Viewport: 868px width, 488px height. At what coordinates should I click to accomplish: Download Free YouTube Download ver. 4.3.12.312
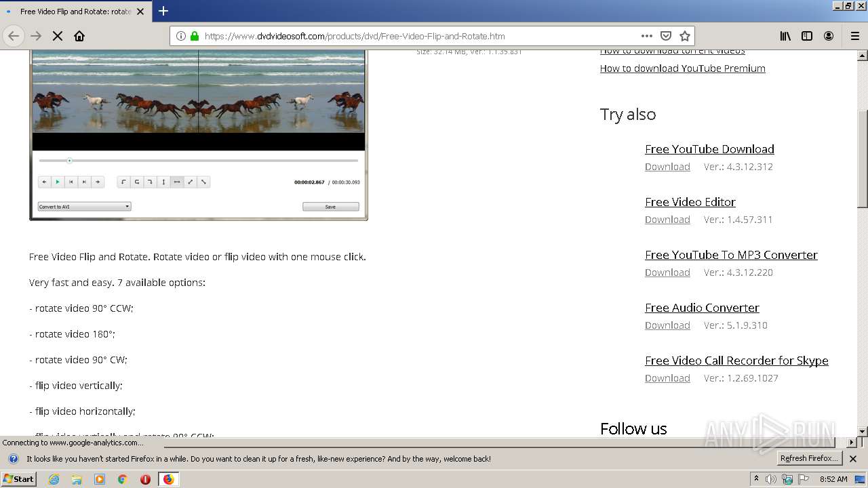667,167
